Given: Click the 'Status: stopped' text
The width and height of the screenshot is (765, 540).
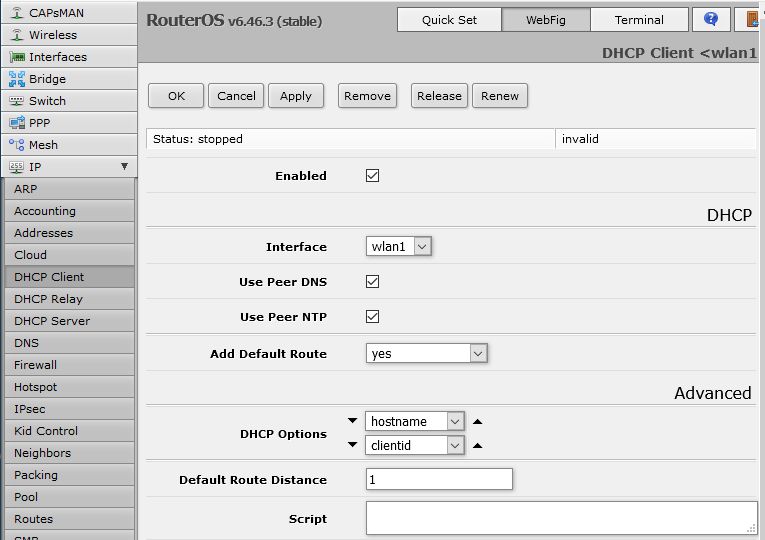Looking at the screenshot, I should [198, 139].
